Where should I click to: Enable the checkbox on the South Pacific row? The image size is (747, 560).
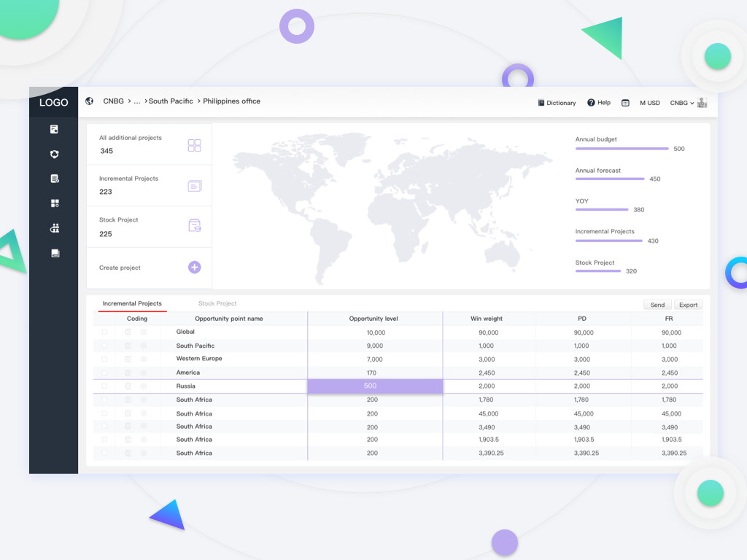[x=104, y=345]
